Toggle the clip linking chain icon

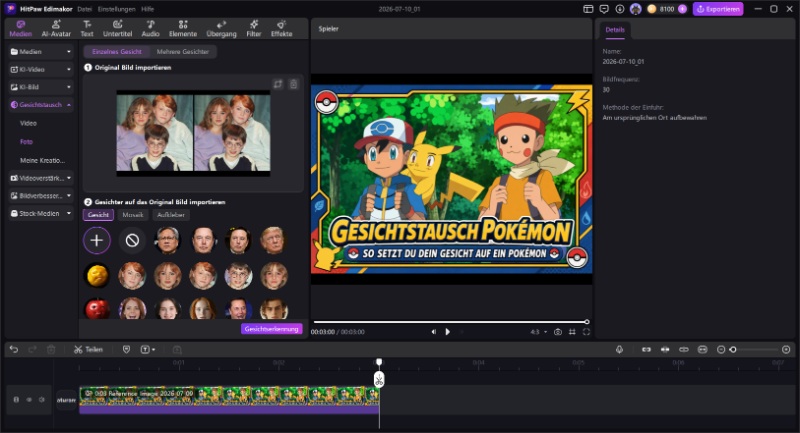tap(684, 349)
